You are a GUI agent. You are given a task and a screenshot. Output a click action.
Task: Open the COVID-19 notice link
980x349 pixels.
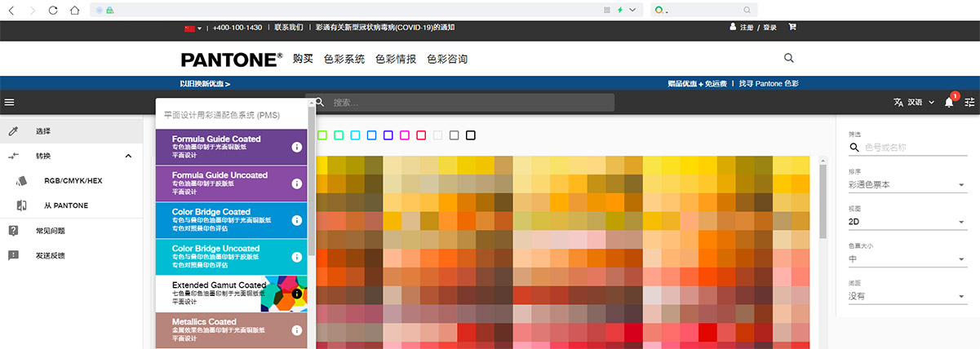pos(386,27)
